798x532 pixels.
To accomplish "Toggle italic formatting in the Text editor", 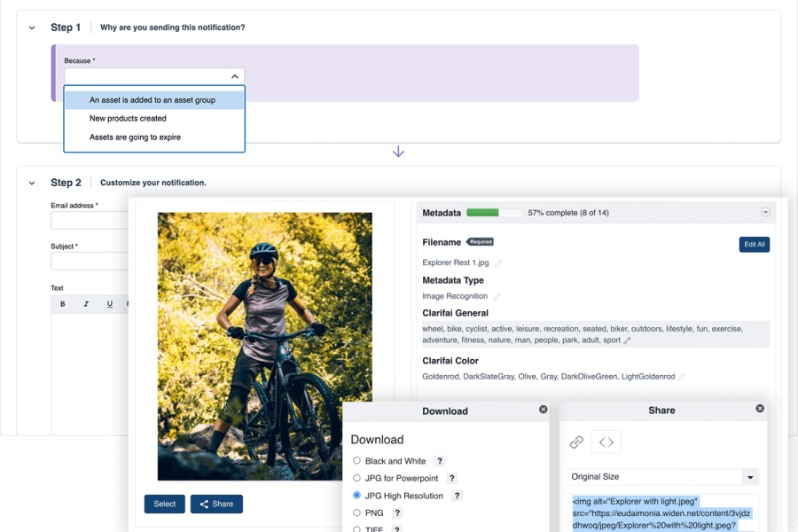I will coord(86,304).
